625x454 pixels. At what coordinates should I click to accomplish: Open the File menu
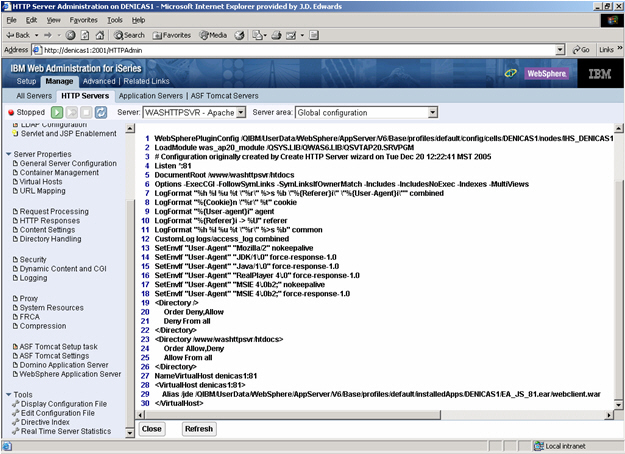pos(12,20)
